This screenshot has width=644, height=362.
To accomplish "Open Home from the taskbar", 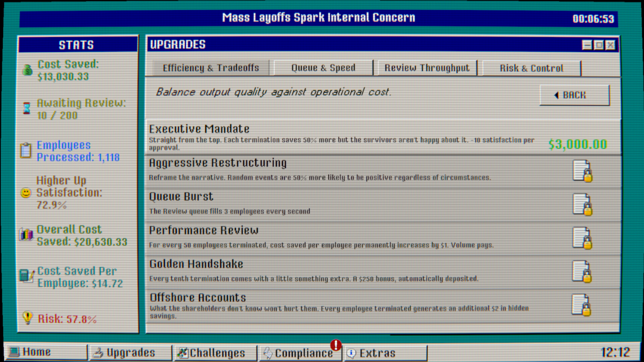I will tap(46, 352).
